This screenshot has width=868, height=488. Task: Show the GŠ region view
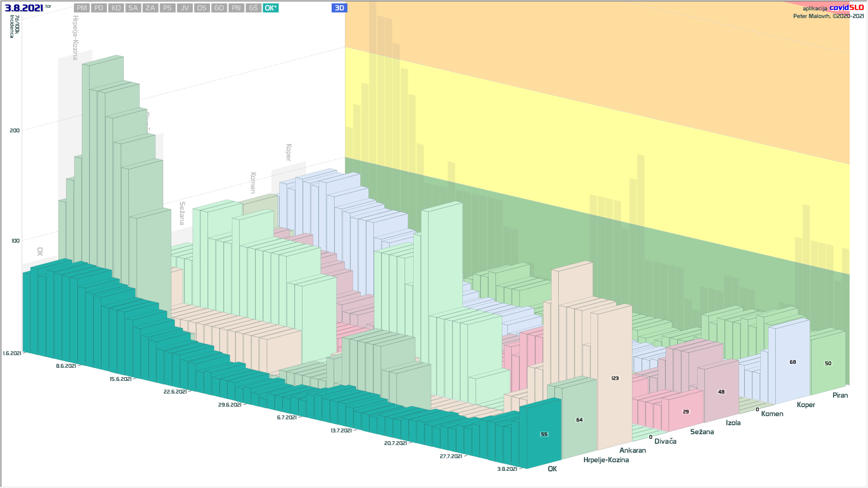coord(253,8)
